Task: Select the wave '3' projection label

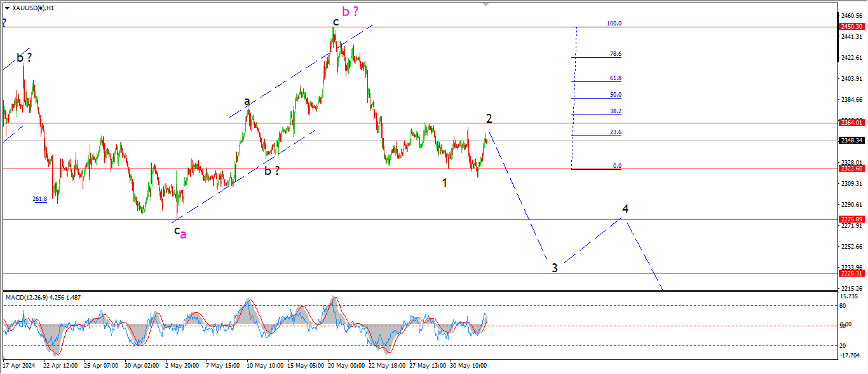Action: [555, 268]
